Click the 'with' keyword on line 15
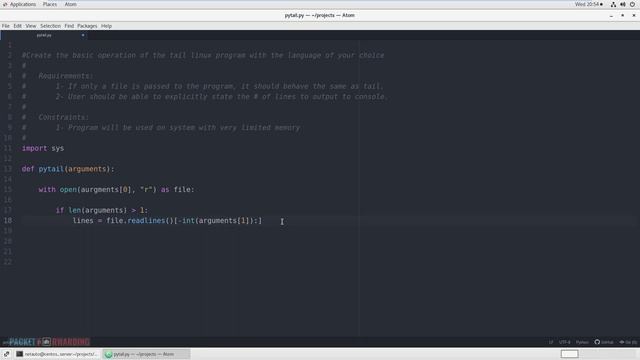The height and width of the screenshot is (360, 640). tap(47, 190)
